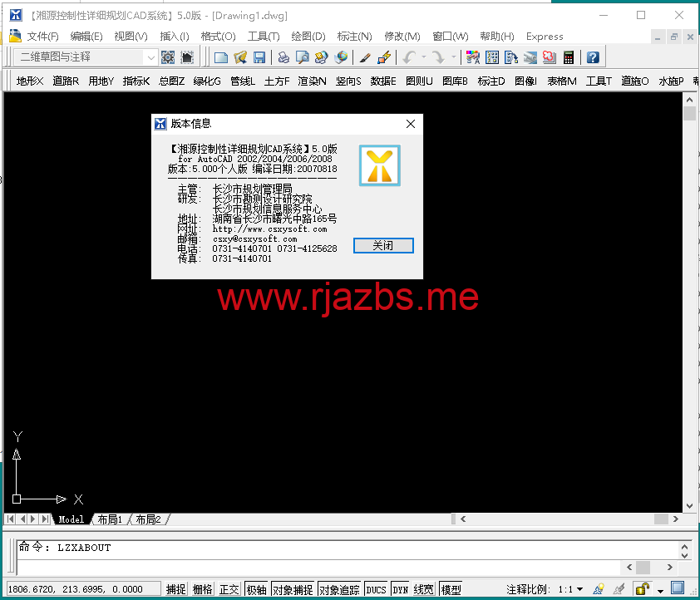Click the workspace settings gear icon
This screenshot has height=600, width=700.
click(x=168, y=57)
